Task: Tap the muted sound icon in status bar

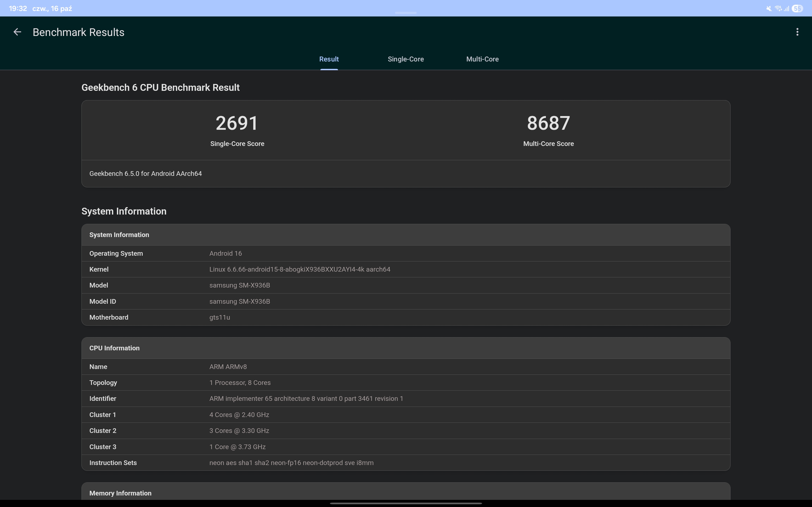Action: pyautogui.click(x=769, y=9)
